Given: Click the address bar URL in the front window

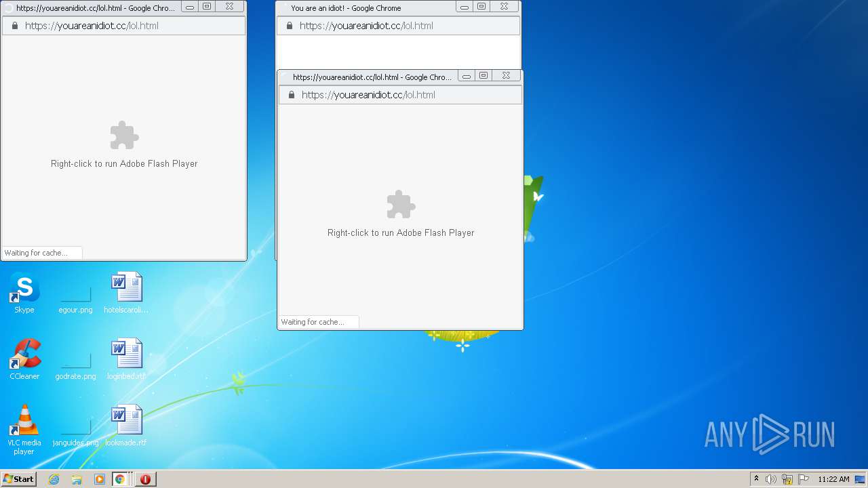Looking at the screenshot, I should tap(368, 95).
